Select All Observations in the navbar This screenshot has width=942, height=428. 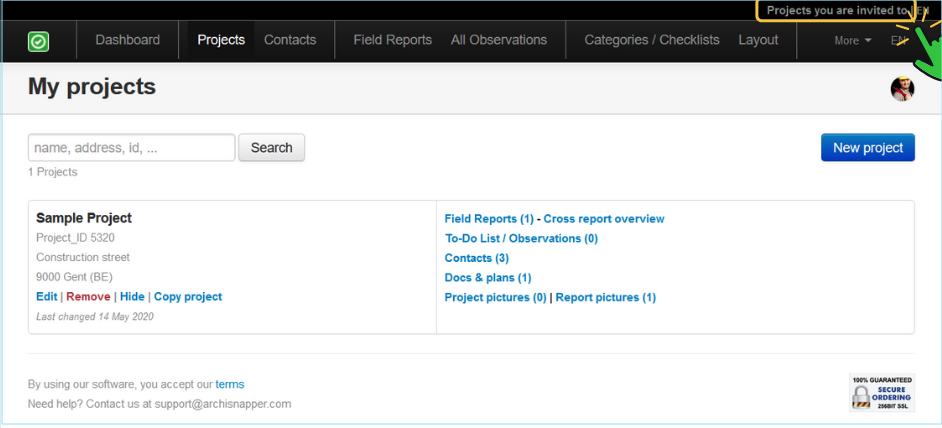tap(499, 40)
